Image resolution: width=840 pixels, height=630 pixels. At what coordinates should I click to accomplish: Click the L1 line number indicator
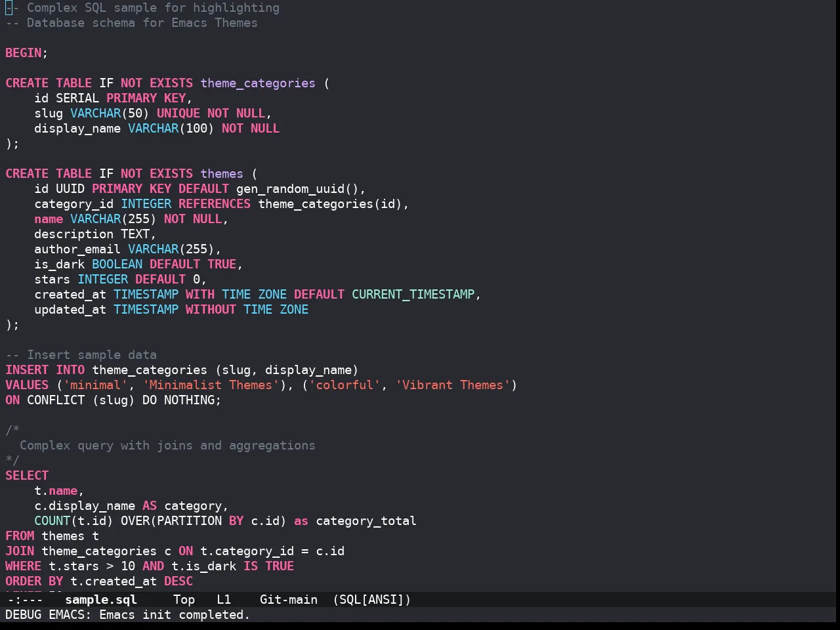click(x=224, y=599)
